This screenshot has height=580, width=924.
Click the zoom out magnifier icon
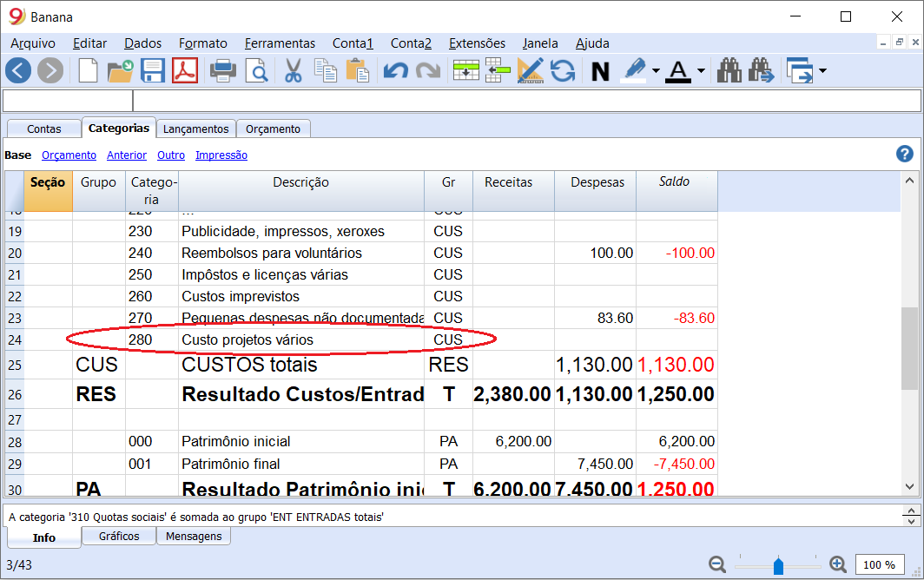[x=717, y=564]
